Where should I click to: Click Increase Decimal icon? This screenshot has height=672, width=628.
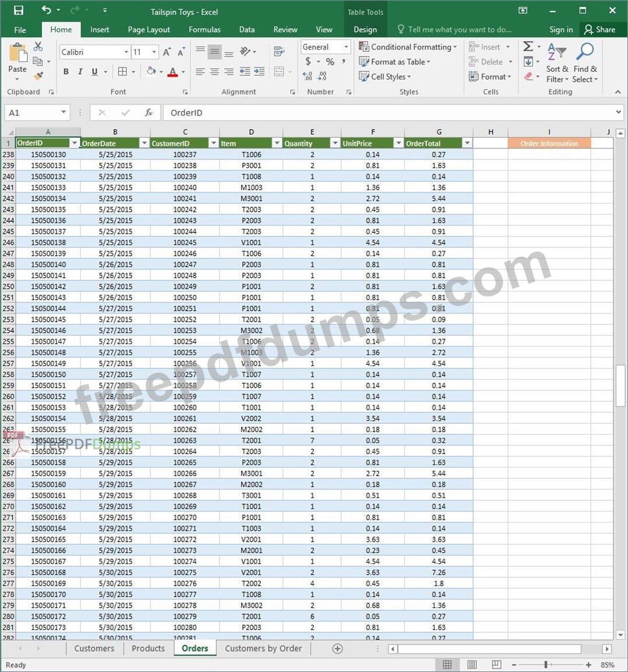point(308,76)
